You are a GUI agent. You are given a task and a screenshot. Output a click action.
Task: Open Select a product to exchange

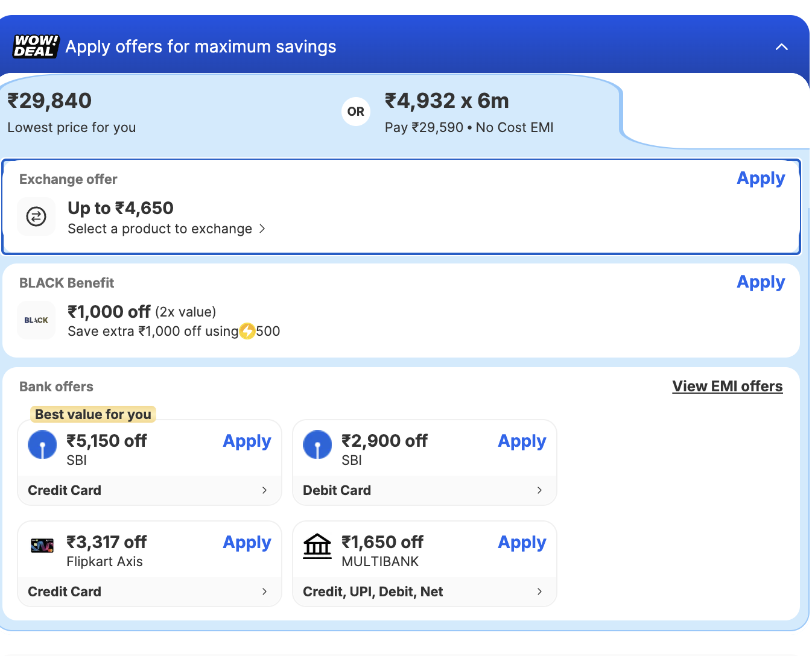166,229
